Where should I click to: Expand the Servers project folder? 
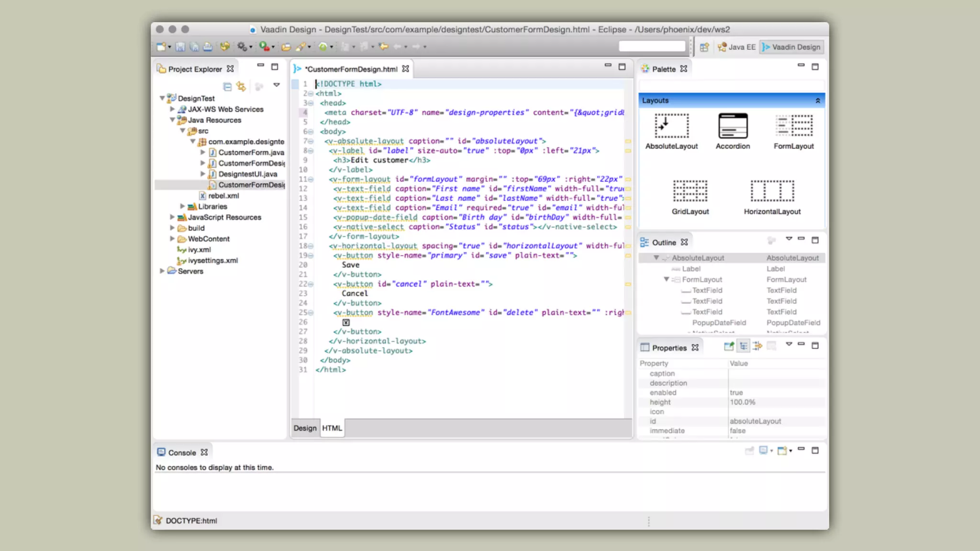[x=162, y=271]
